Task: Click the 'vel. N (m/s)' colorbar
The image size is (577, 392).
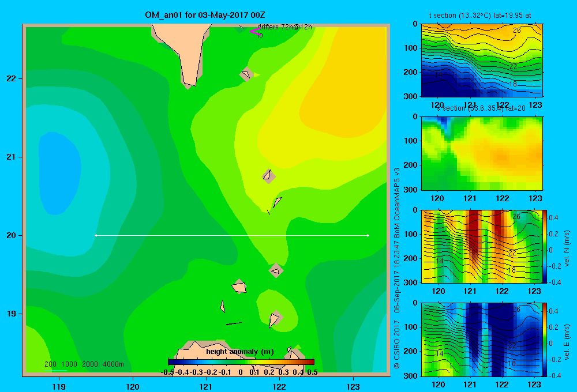Action: 545,246
